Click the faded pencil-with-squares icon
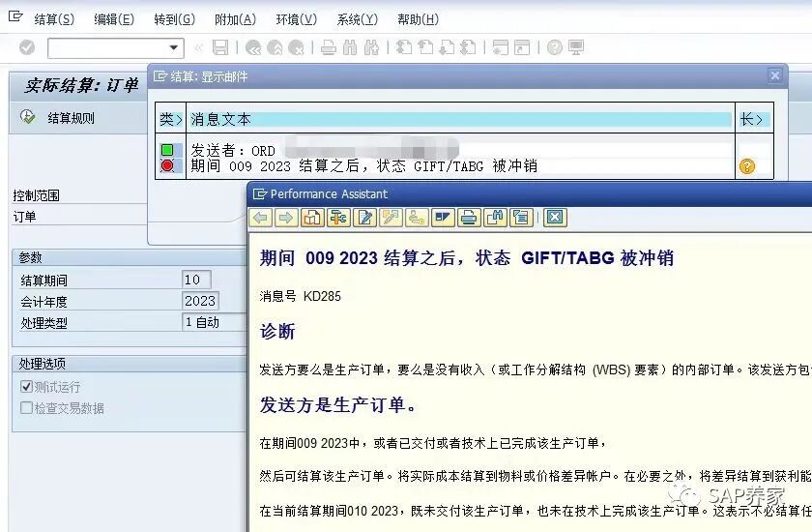The image size is (812, 532). pyautogui.click(x=391, y=218)
